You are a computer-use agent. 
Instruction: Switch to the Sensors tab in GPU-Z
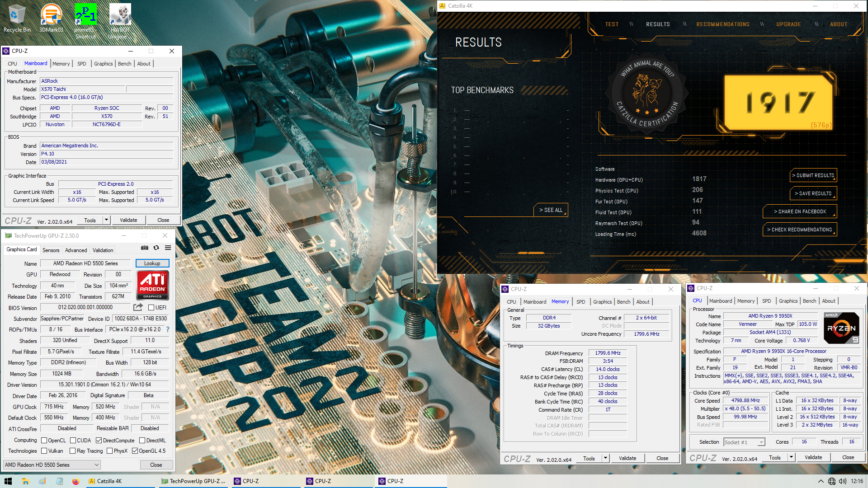51,250
